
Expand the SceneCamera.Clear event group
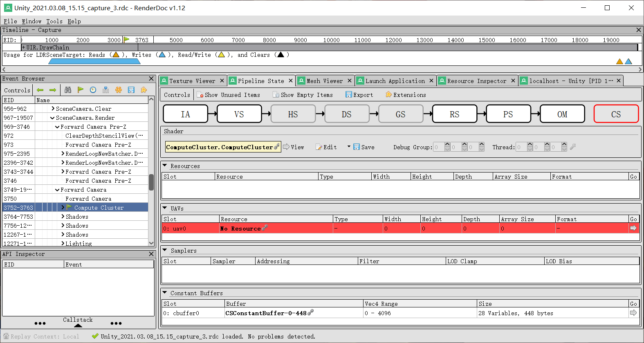53,109
